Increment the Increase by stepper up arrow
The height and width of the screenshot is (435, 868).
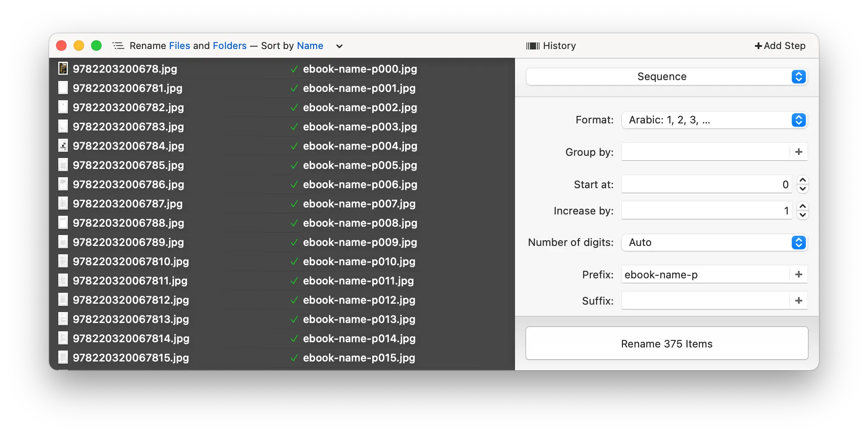(x=802, y=206)
